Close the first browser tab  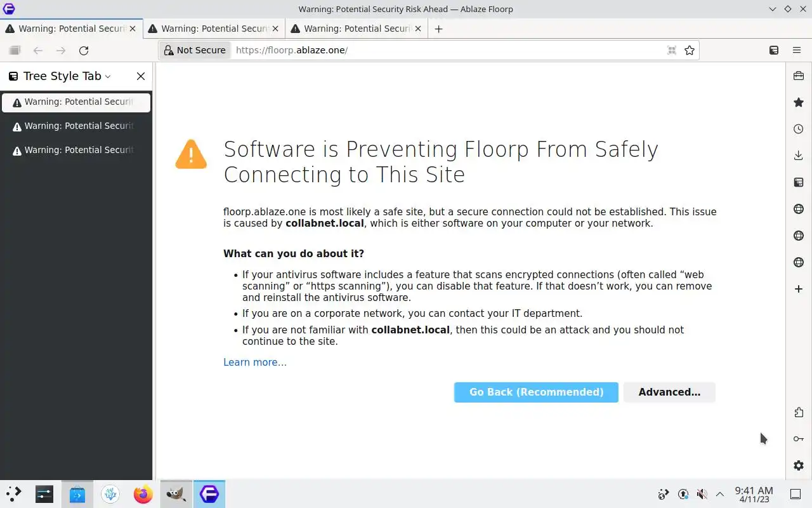pyautogui.click(x=133, y=29)
